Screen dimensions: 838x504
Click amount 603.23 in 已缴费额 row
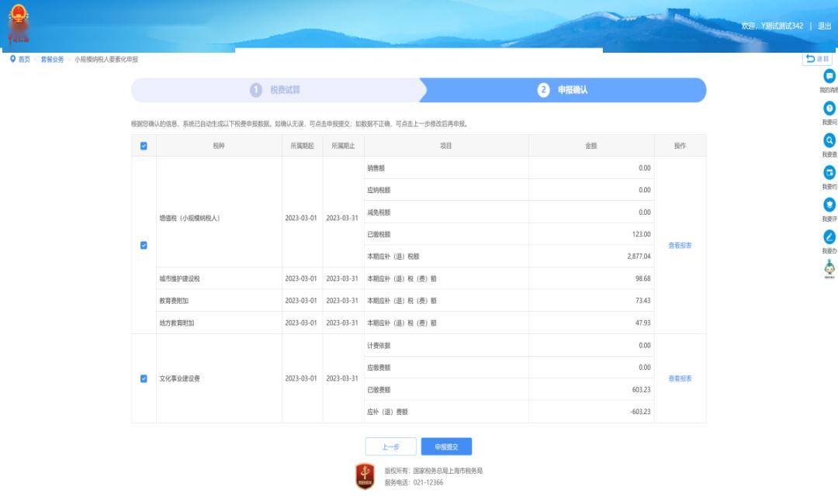pyautogui.click(x=642, y=390)
